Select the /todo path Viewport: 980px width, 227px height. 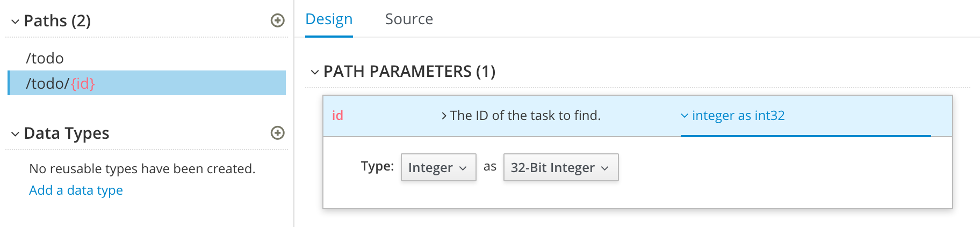click(45, 58)
